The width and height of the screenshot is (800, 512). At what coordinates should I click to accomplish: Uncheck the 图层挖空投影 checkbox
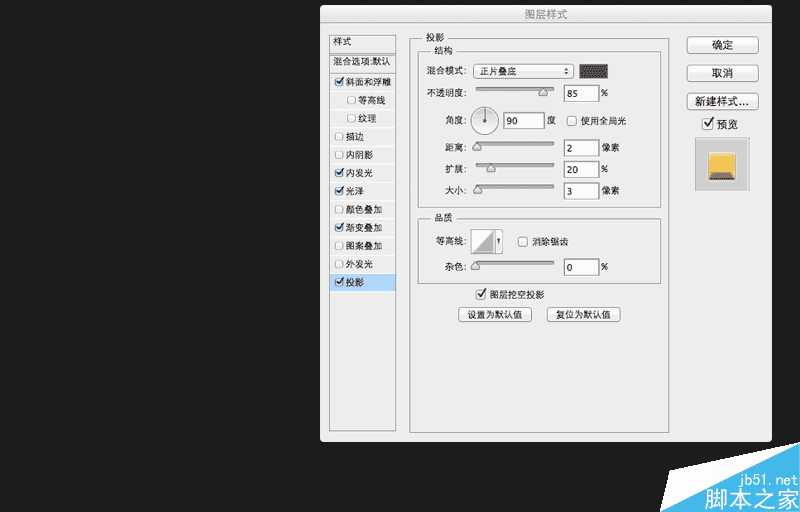481,295
